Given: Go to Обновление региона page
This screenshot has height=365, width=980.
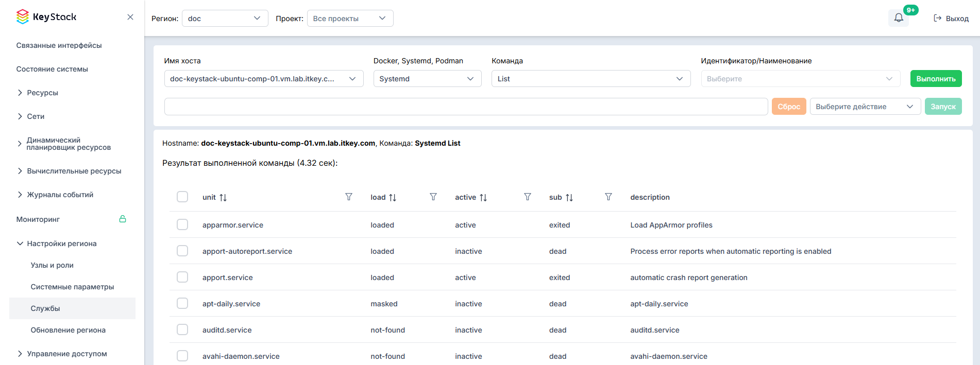Looking at the screenshot, I should (x=68, y=330).
